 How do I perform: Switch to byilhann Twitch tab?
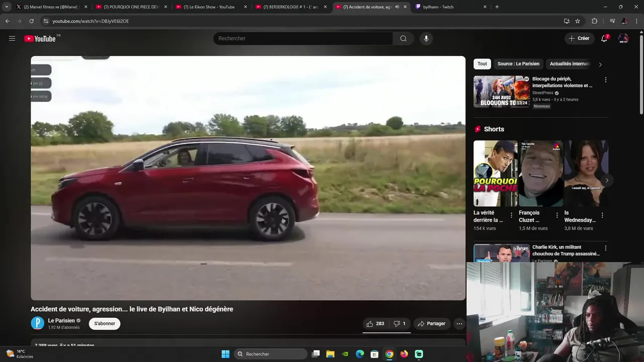click(x=451, y=7)
